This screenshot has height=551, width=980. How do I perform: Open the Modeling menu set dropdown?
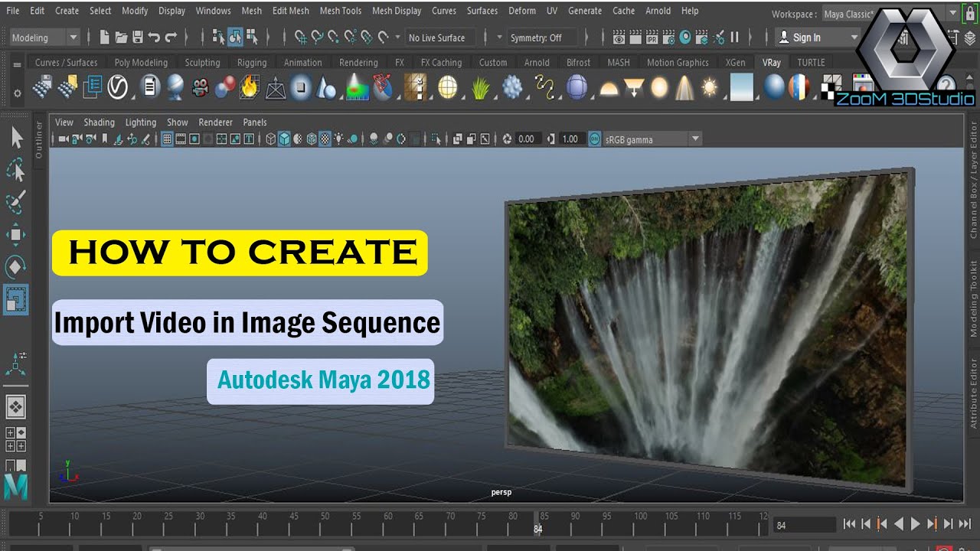[x=44, y=37]
